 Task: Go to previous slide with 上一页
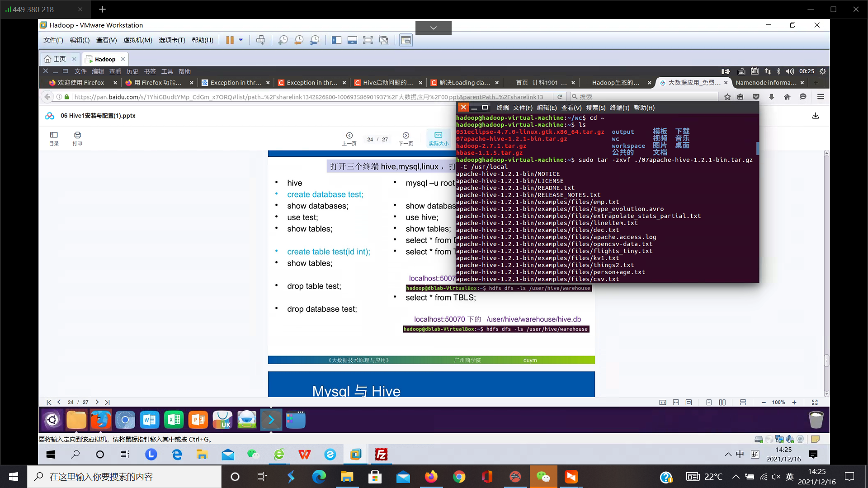(349, 138)
